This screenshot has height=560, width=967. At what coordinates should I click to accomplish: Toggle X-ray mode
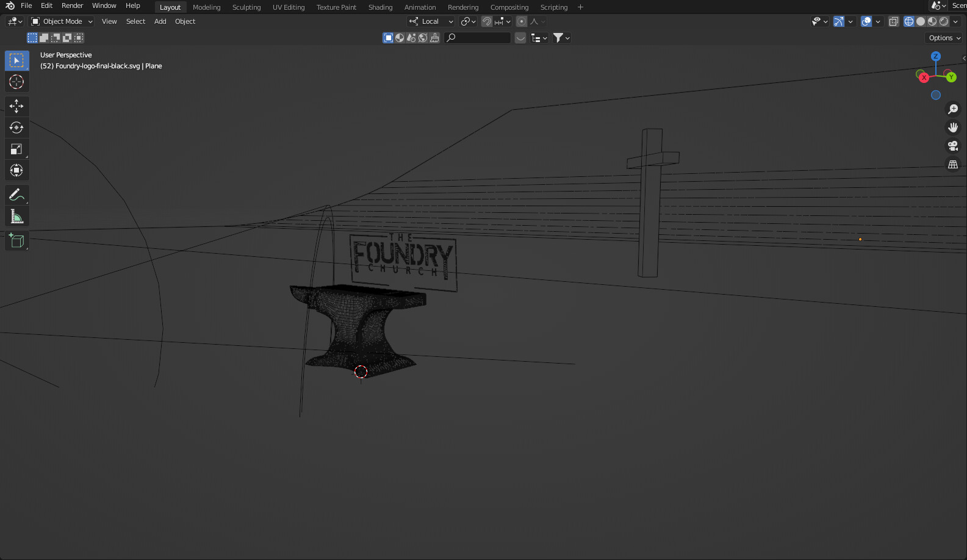point(893,21)
